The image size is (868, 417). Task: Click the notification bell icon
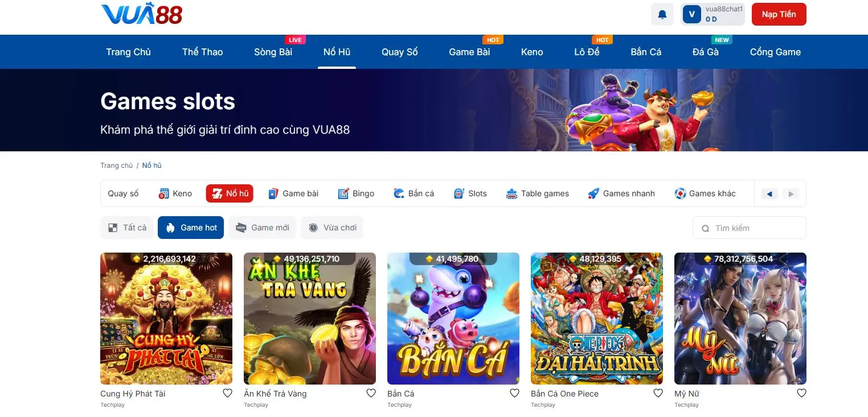661,14
